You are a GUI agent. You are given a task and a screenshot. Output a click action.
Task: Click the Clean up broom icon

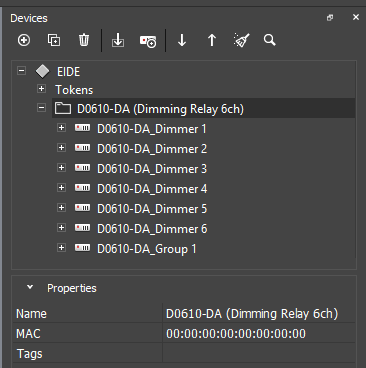coord(241,40)
